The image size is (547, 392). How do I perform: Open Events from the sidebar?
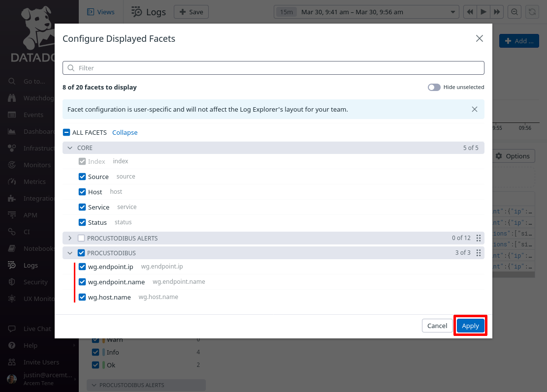34,115
